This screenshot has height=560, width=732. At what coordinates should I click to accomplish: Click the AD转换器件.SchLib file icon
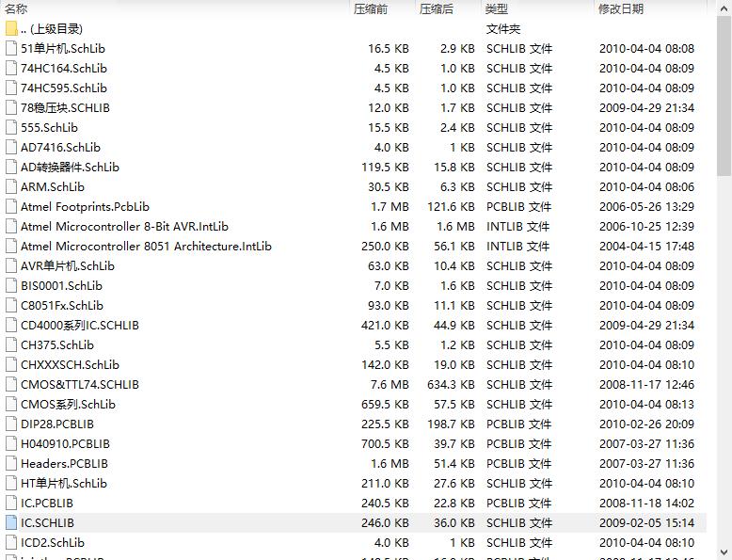tap(11, 168)
